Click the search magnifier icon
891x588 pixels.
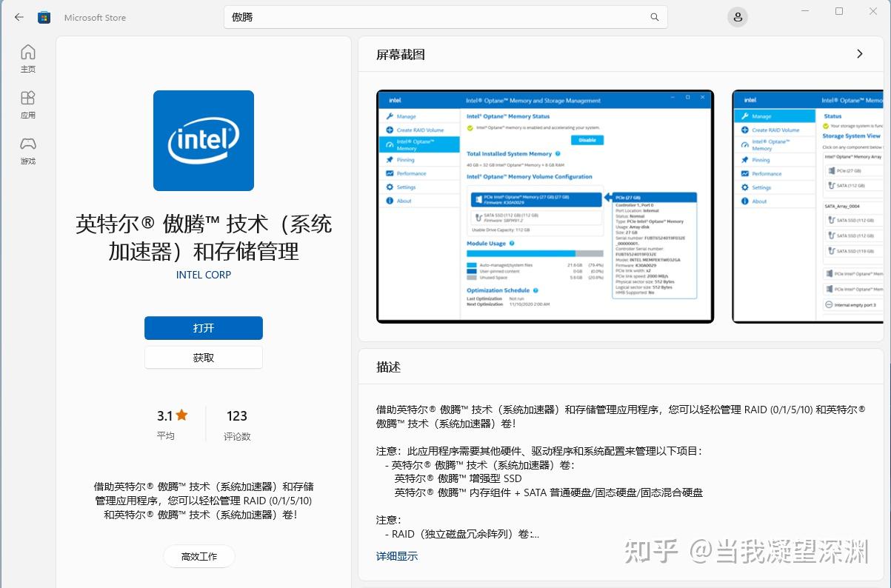(x=654, y=16)
